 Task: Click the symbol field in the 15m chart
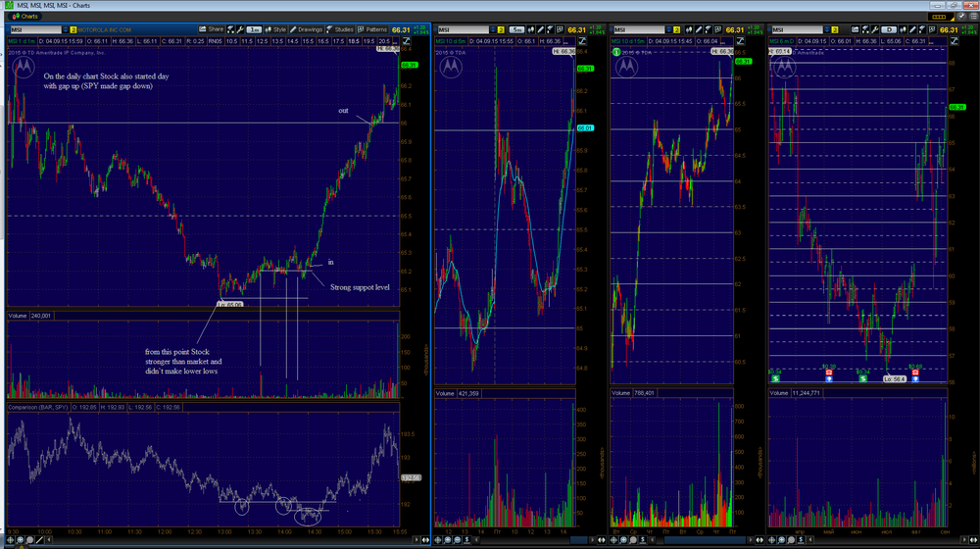click(639, 30)
